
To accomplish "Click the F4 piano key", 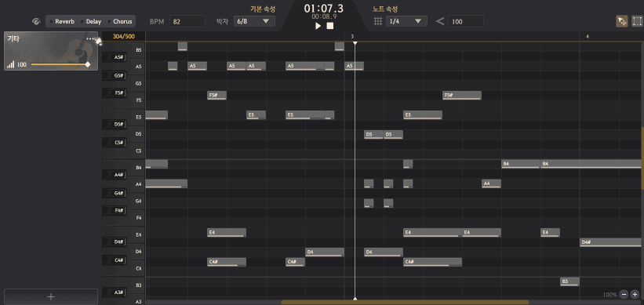I will click(x=136, y=218).
